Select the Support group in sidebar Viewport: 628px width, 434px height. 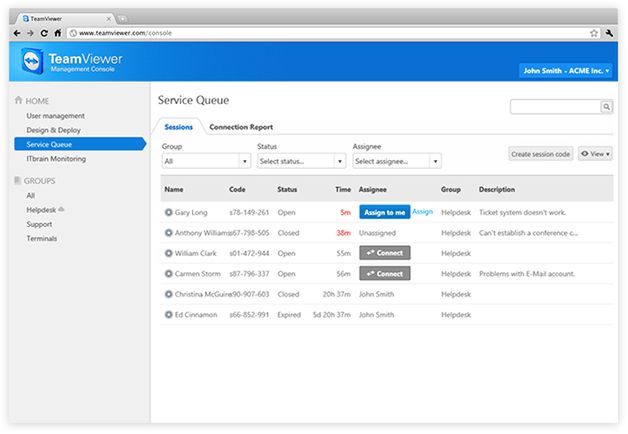[x=39, y=224]
